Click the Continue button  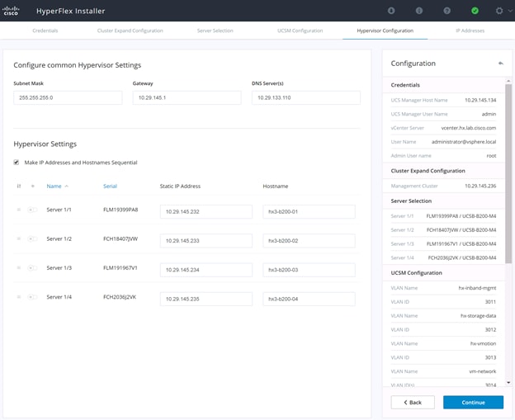[x=473, y=403]
